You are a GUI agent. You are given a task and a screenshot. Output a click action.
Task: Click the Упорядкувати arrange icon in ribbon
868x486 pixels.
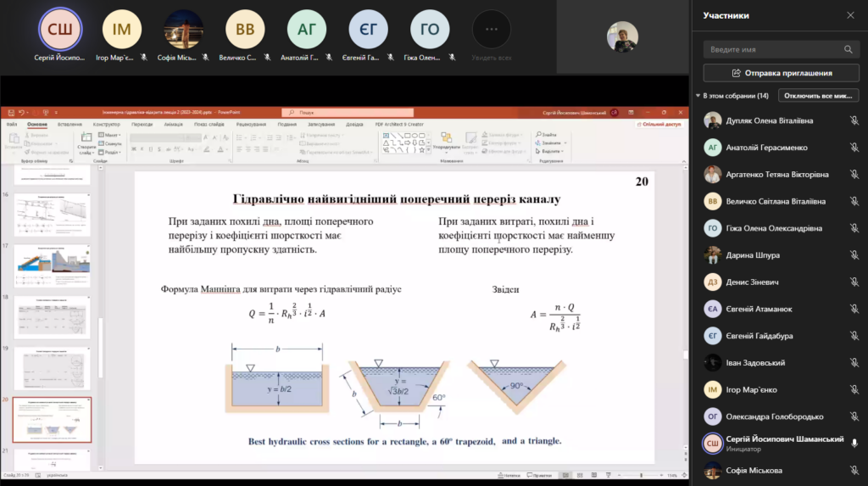click(446, 137)
